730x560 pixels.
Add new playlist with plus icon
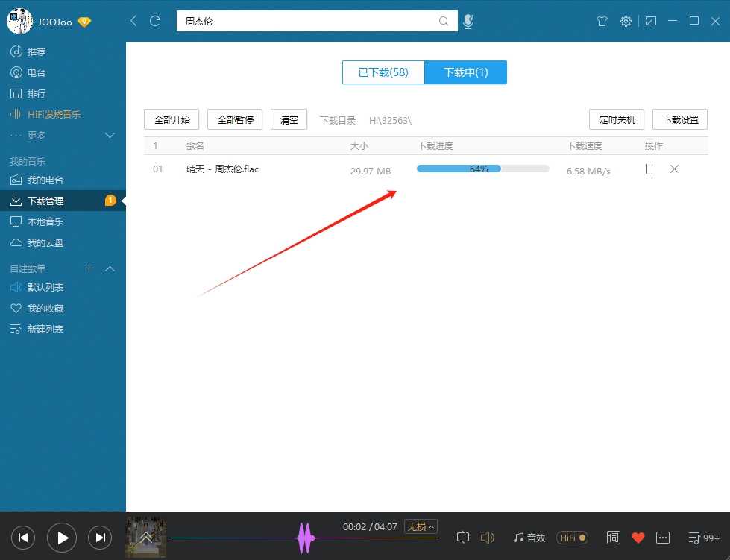coord(89,268)
